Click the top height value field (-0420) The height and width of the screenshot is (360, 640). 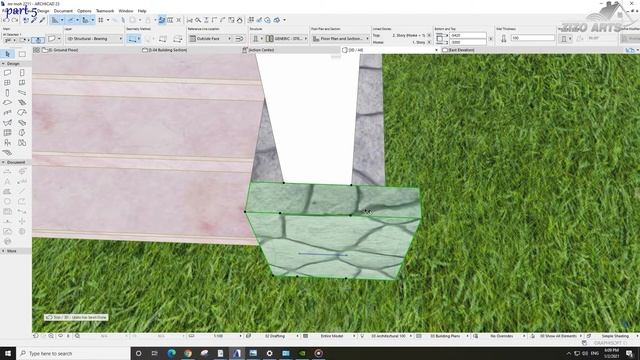point(468,36)
